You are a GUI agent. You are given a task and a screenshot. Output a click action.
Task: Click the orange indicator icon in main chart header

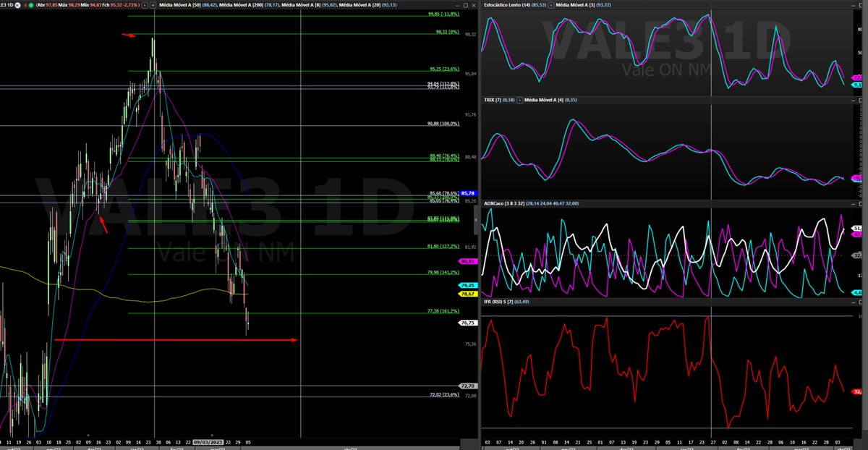point(26,4)
